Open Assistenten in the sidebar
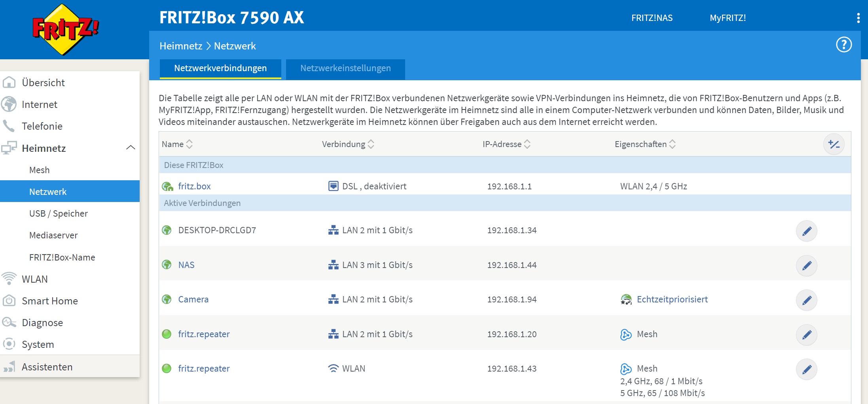The width and height of the screenshot is (868, 404). coord(47,367)
